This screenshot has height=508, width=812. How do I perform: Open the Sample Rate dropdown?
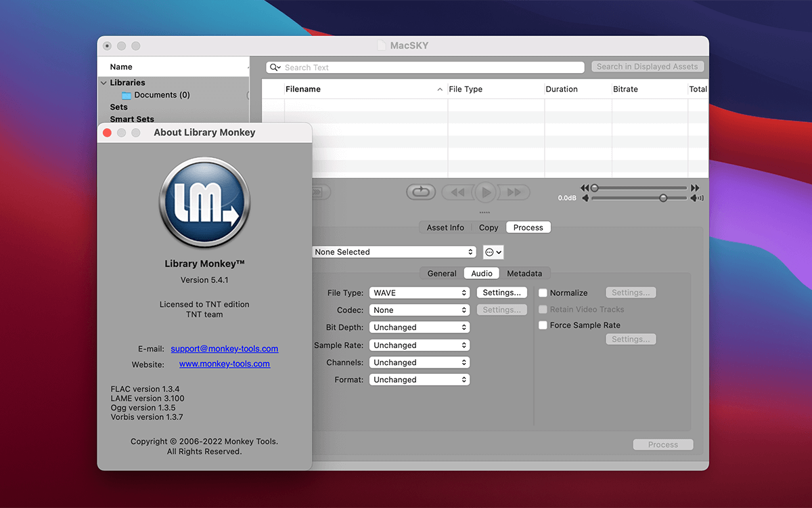(x=420, y=345)
